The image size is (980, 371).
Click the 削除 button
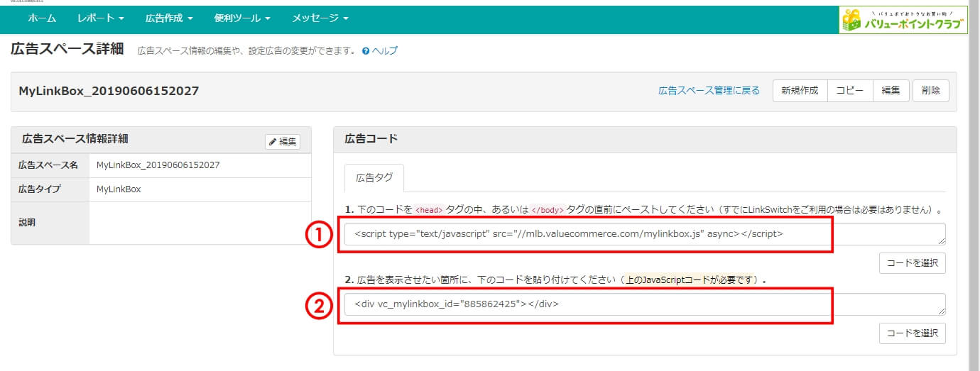click(x=930, y=91)
